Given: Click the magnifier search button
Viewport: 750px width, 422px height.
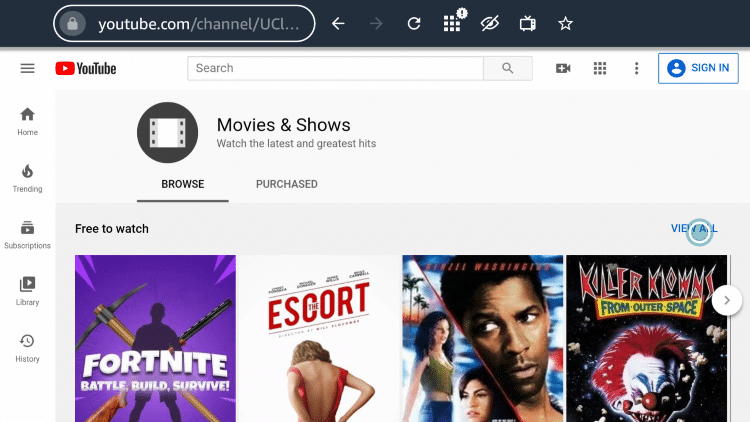Looking at the screenshot, I should click(508, 68).
